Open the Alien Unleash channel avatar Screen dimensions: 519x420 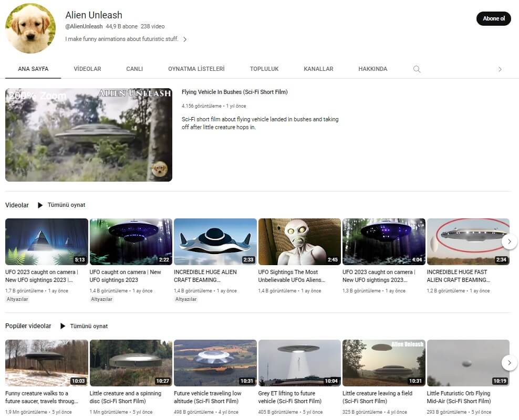coord(30,28)
